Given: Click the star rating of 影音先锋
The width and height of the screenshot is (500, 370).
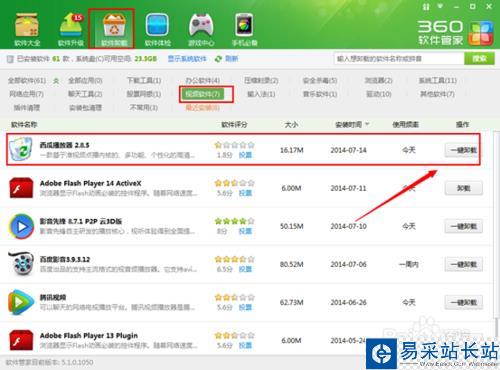Looking at the screenshot, I should [235, 221].
